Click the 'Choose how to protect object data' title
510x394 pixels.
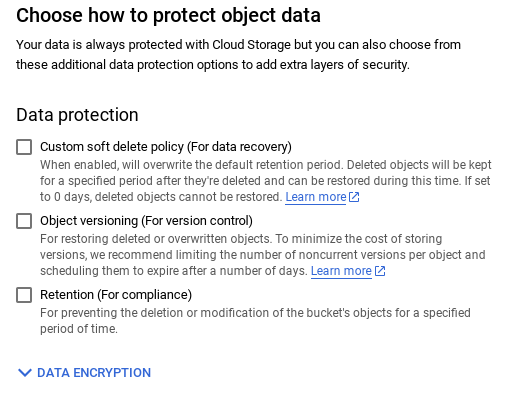168,15
